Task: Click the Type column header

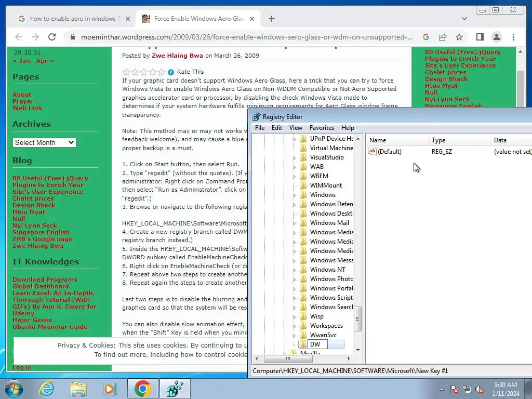Action: [x=459, y=140]
